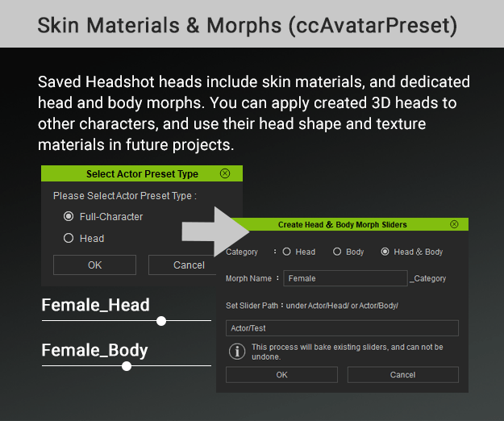Select the Full-Character preset type
This screenshot has width=504, height=421.
(x=69, y=216)
